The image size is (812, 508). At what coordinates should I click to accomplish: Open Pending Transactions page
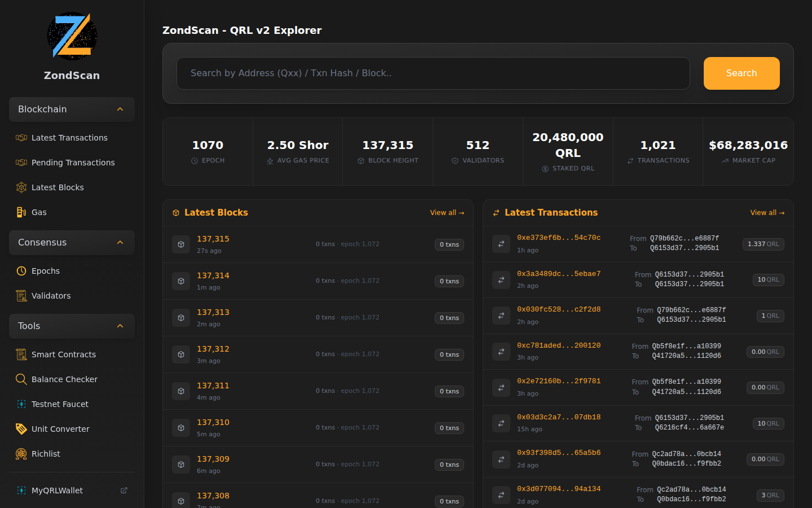(x=72, y=163)
